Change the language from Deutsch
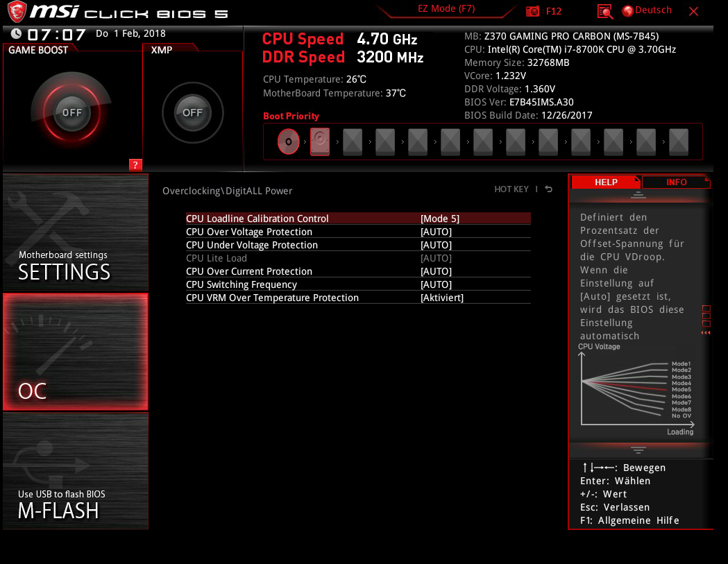Screen dimensions: 728x564 653,10
